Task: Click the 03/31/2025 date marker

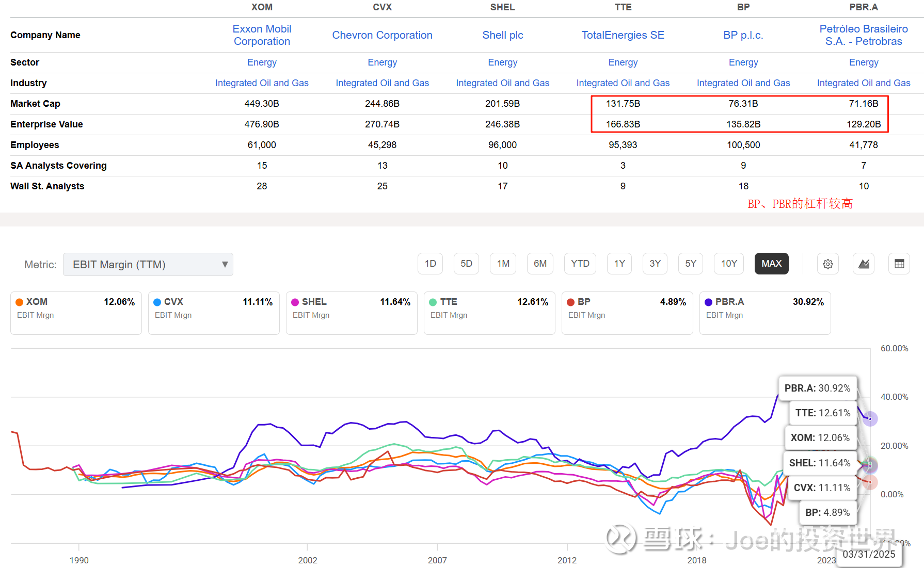Action: point(869,555)
